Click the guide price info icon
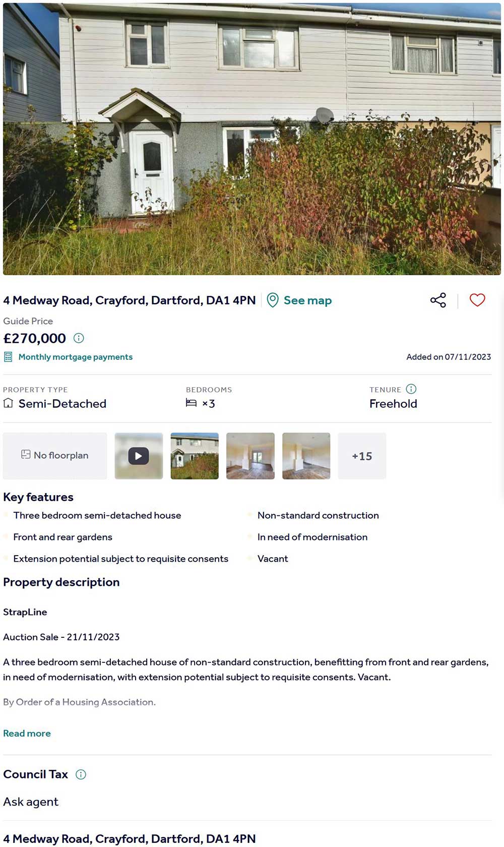Image resolution: width=504 pixels, height=847 pixels. point(79,338)
